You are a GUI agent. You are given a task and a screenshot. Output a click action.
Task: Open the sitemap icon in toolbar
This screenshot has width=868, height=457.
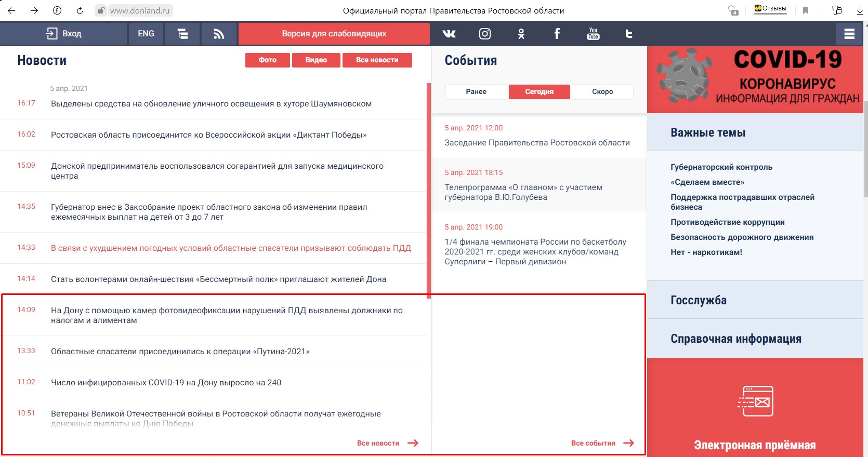182,34
